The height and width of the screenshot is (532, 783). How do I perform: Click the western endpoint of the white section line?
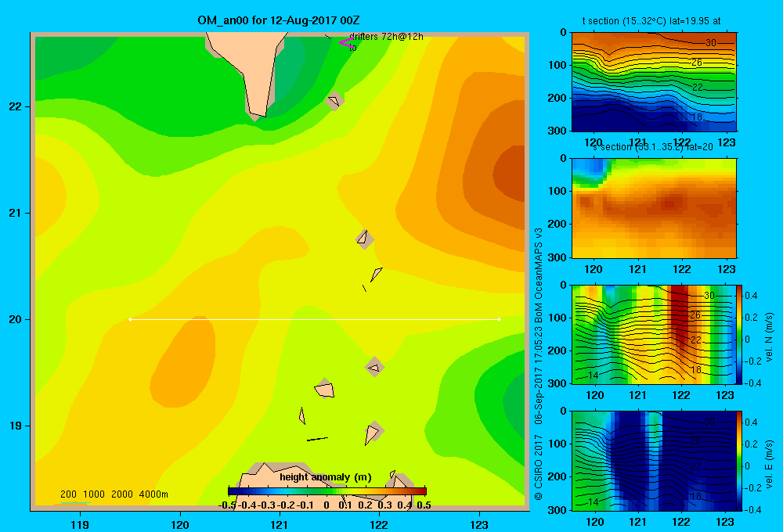[x=130, y=319]
